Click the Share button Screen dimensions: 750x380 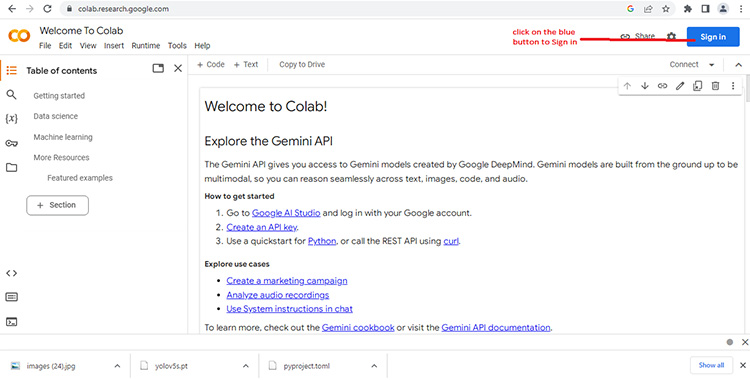click(x=638, y=36)
